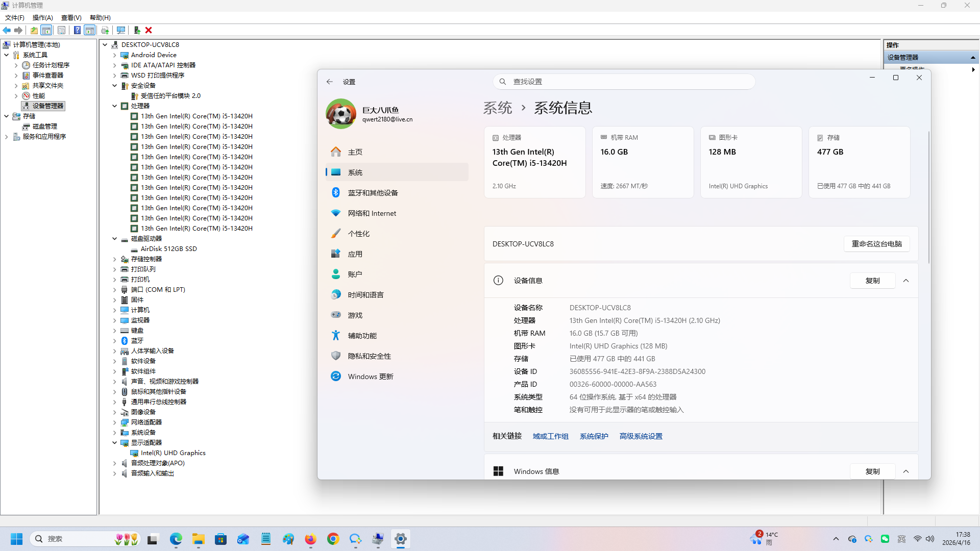Viewport: 980px width, 551px height.
Task: Expand the 网络适配器 network adapters node
Action: tap(115, 422)
